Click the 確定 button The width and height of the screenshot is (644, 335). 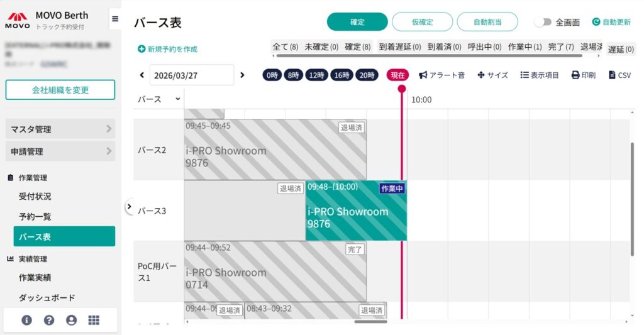(357, 22)
